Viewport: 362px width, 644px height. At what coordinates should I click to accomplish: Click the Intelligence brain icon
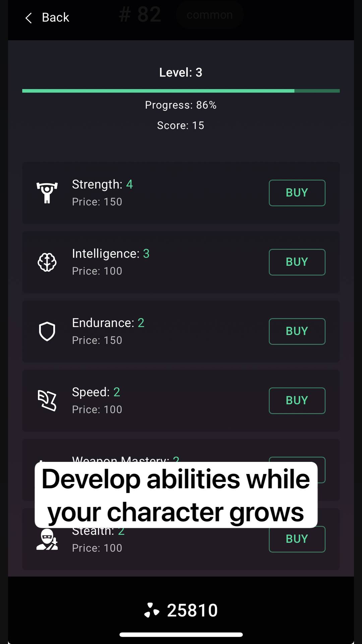point(47,262)
